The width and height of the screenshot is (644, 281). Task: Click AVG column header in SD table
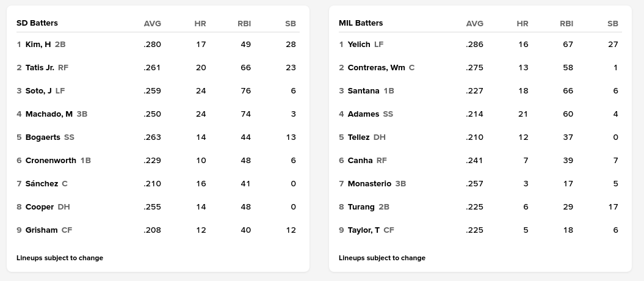[153, 24]
